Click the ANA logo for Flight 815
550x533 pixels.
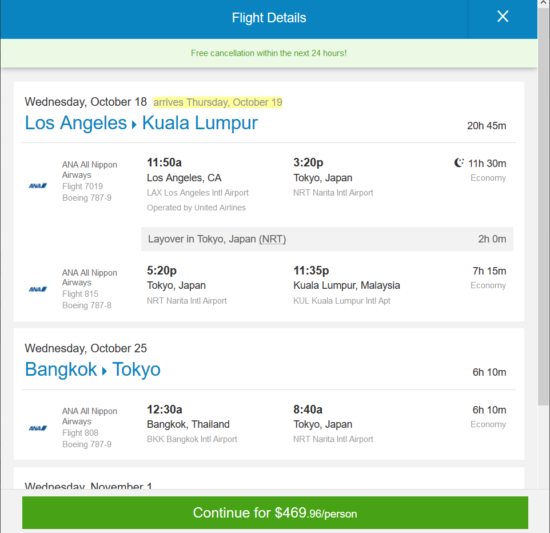(x=38, y=289)
